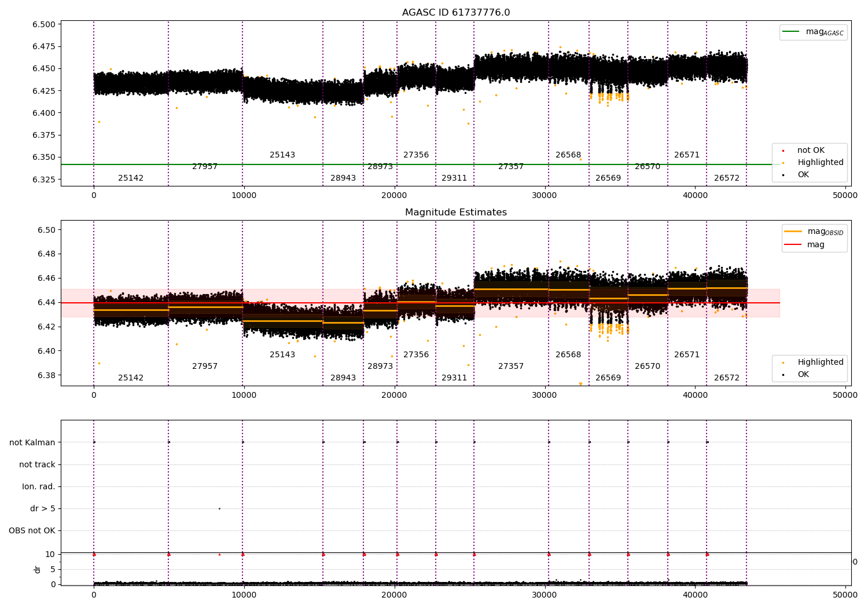Click x-axis tick 50000 under the top plot
The width and height of the screenshot is (868, 608).
pyautogui.click(x=845, y=196)
